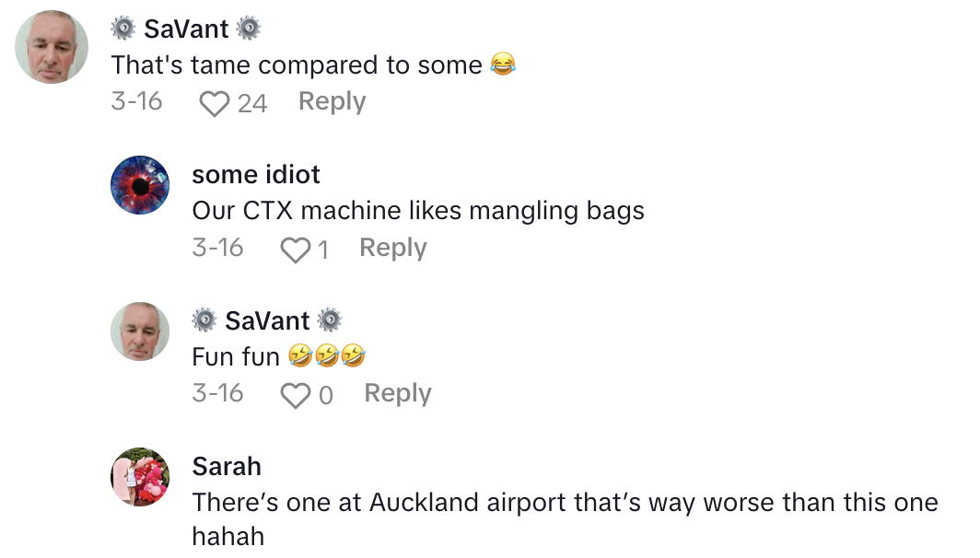Open SaVant's avatar beside "Fun fun" reply
This screenshot has width=980, height=558.
tap(140, 331)
